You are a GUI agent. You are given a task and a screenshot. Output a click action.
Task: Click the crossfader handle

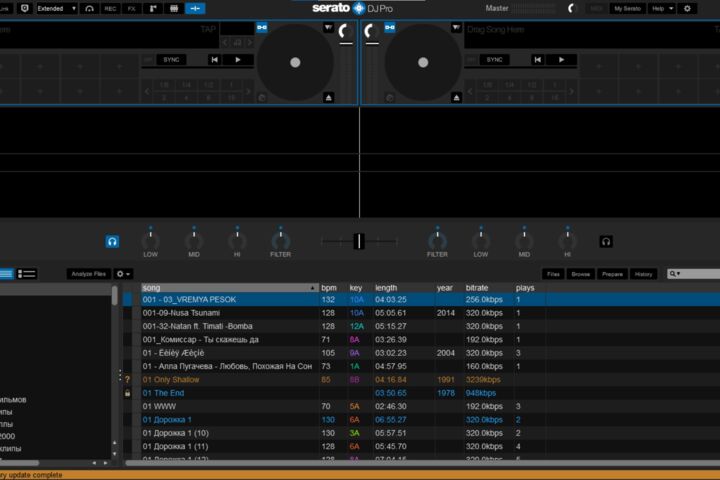coord(359,241)
